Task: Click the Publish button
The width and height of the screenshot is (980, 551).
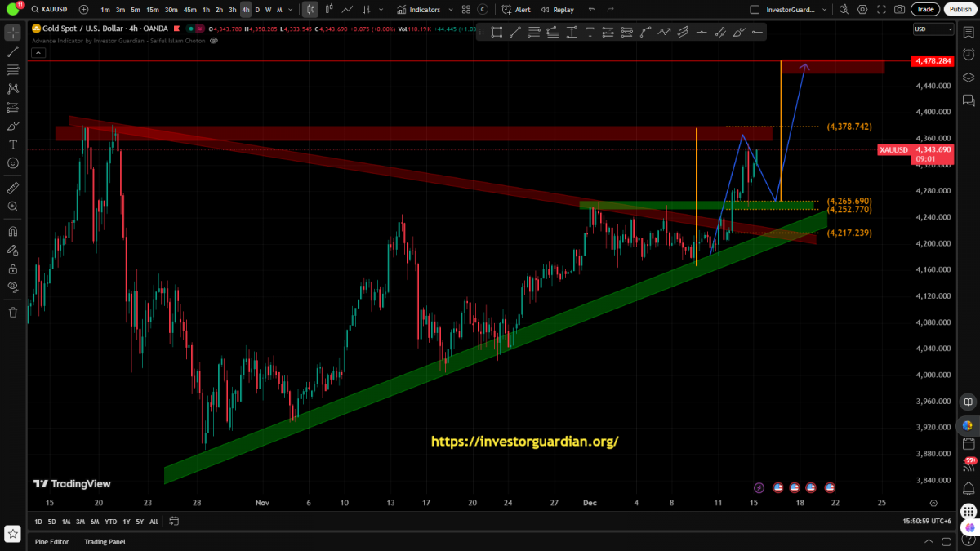Action: 960,10
